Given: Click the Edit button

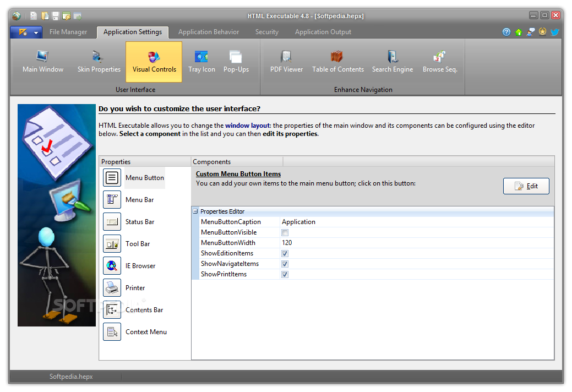Looking at the screenshot, I should click(526, 186).
